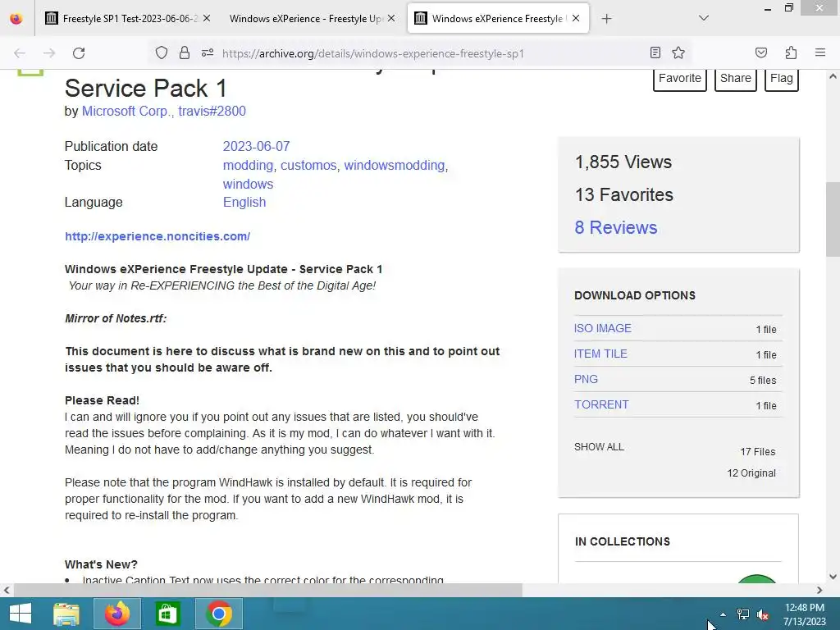840x630 pixels.
Task: Launch Google Chrome from the taskbar
Action: click(x=218, y=614)
